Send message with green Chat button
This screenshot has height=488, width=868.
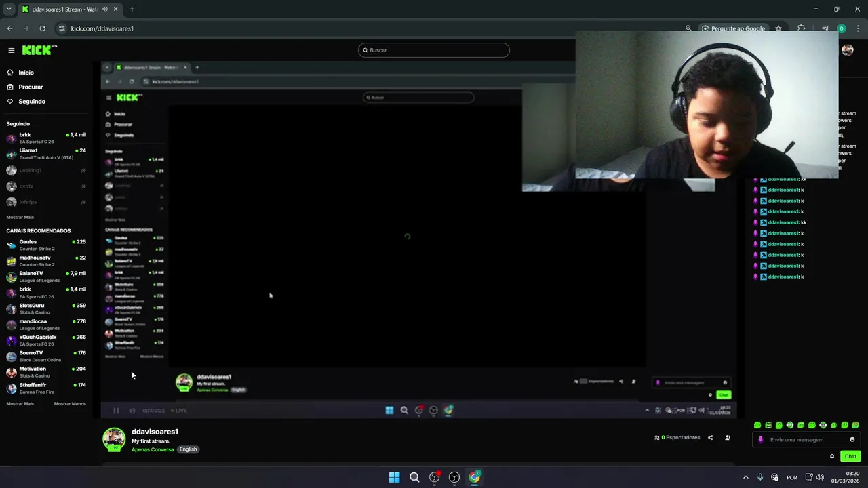click(850, 456)
